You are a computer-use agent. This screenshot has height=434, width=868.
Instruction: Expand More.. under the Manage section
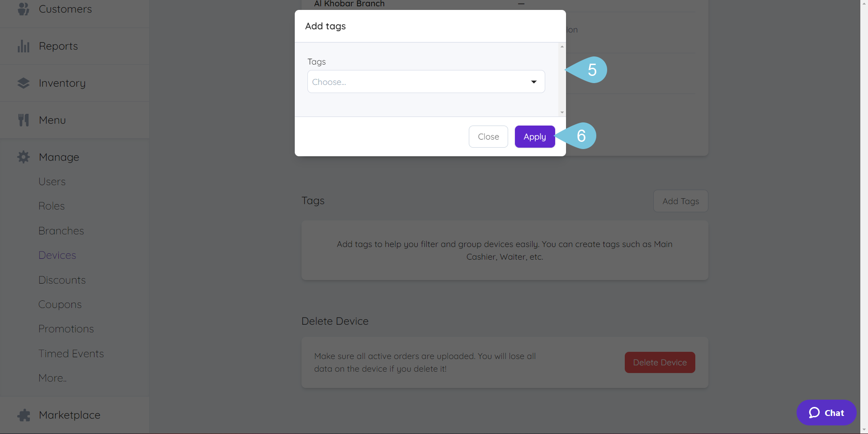tap(52, 378)
